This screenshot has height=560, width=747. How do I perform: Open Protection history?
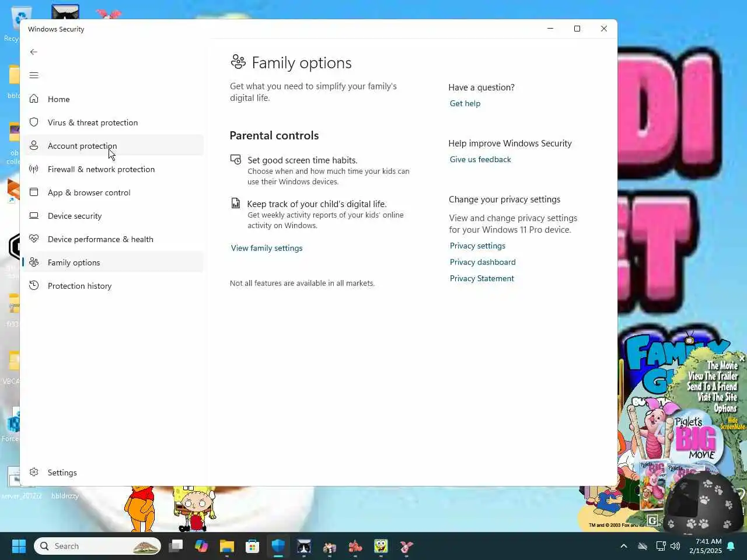(113, 286)
